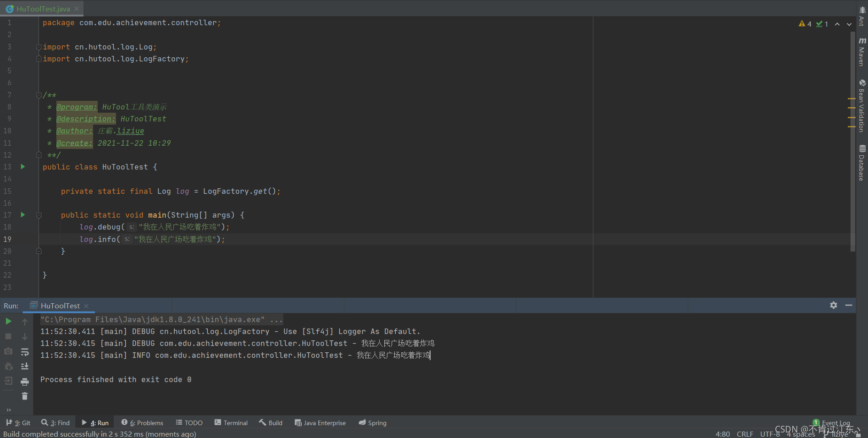Click the build completed status message
868x438 pixels.
point(100,434)
